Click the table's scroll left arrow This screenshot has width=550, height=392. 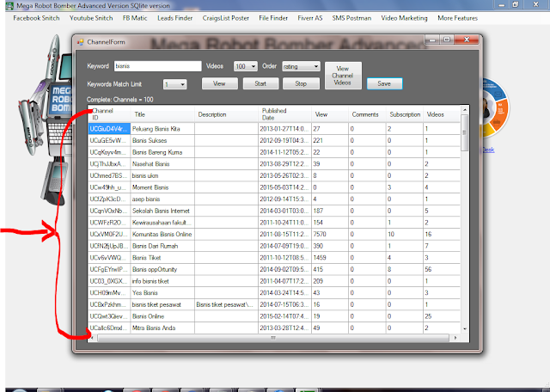[92, 338]
